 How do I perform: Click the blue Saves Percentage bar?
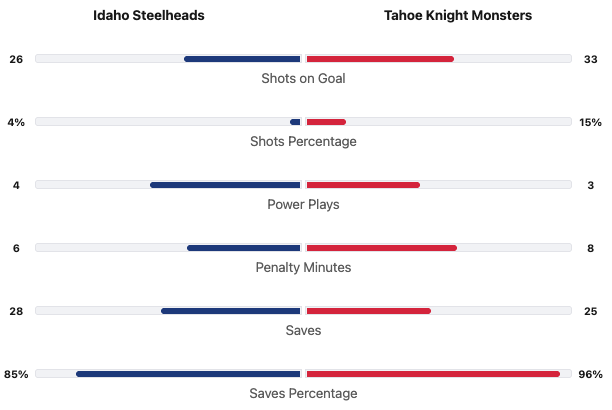(x=188, y=374)
